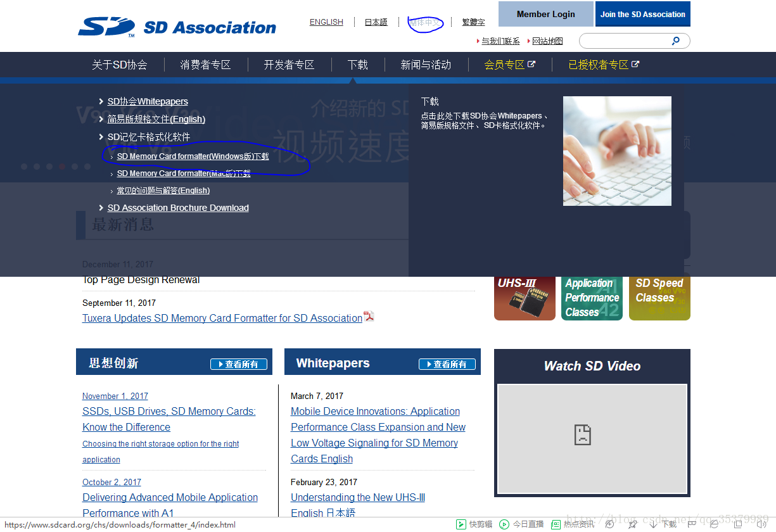Open 热点资讯 in the status bar
Image resolution: width=776 pixels, height=532 pixels.
tap(573, 524)
